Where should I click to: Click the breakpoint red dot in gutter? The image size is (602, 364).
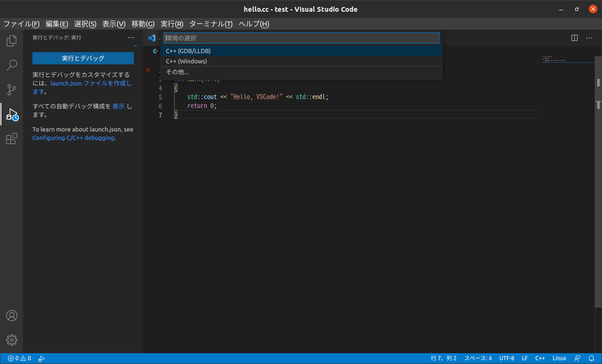pyautogui.click(x=148, y=70)
